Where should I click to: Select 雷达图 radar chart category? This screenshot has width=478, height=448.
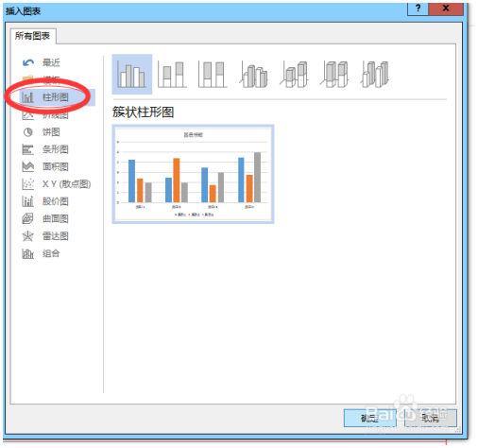click(57, 236)
